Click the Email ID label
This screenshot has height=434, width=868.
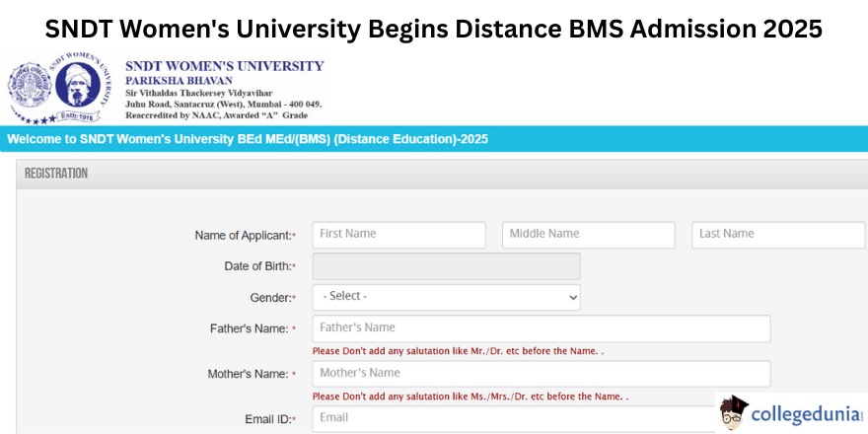(268, 419)
